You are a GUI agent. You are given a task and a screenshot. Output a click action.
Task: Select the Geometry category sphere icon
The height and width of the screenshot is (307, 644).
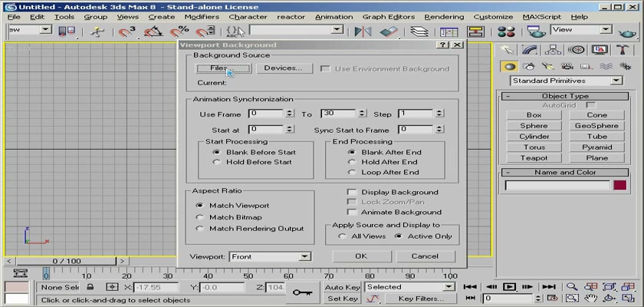pos(510,67)
